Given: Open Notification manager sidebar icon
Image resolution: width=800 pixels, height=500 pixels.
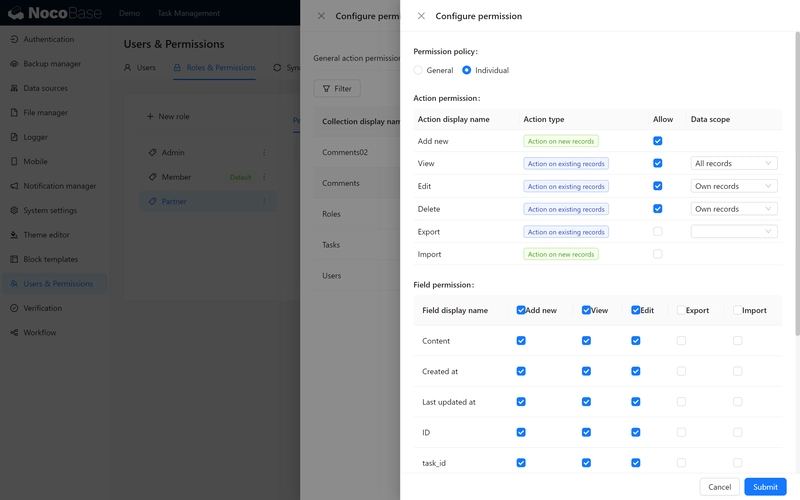Looking at the screenshot, I should point(14,186).
